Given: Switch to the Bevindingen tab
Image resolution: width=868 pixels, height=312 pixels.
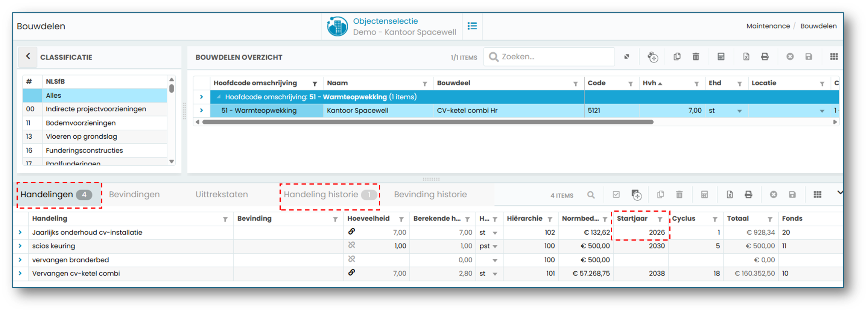Looking at the screenshot, I should [134, 194].
